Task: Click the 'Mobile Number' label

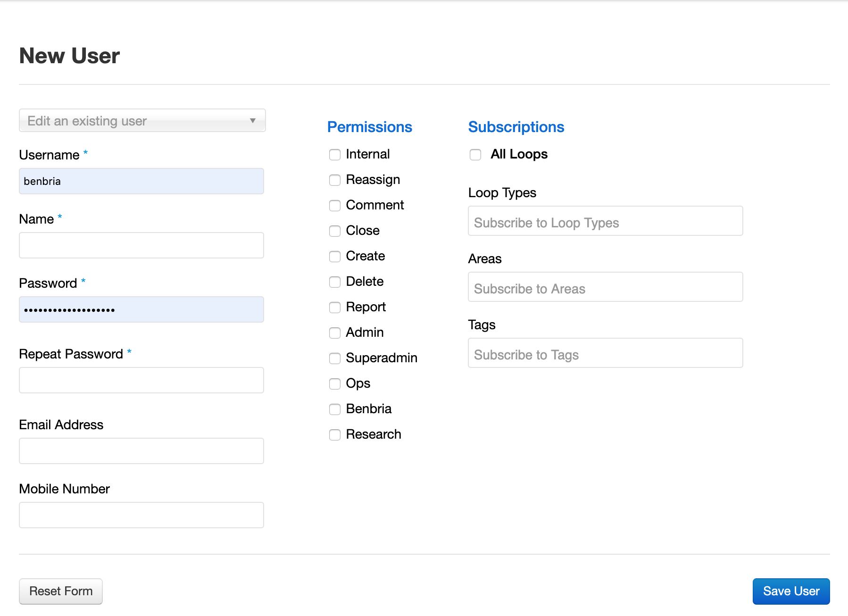Action: tap(65, 489)
